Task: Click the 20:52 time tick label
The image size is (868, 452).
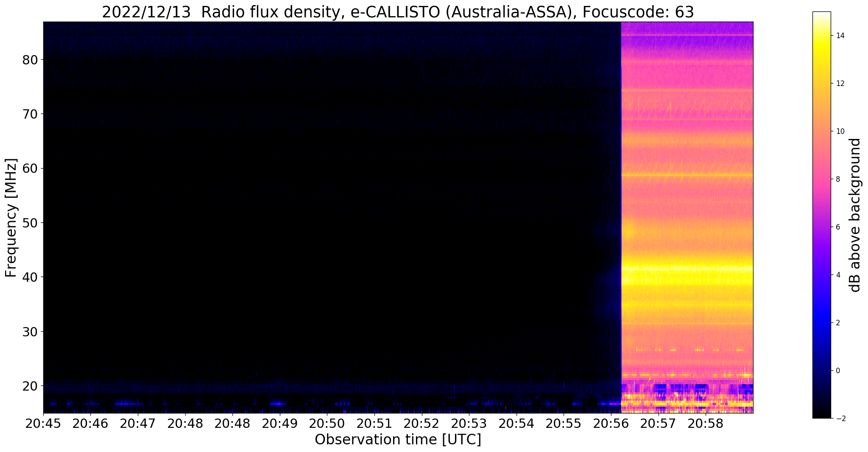Action: [421, 424]
